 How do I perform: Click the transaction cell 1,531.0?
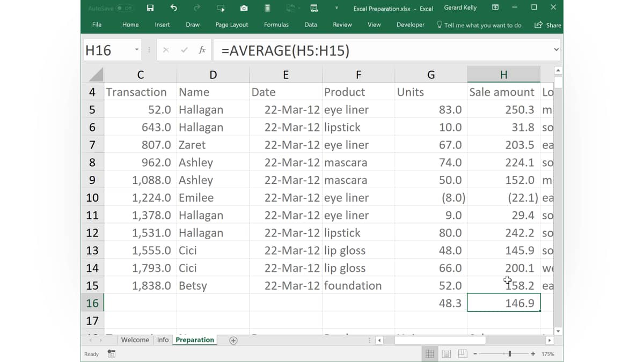point(140,233)
